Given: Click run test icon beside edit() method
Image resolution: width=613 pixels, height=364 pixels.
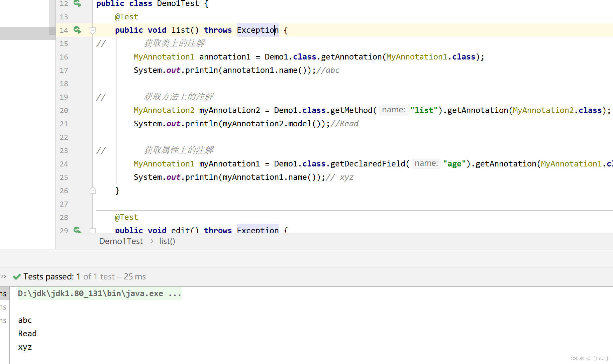Looking at the screenshot, I should point(78,230).
